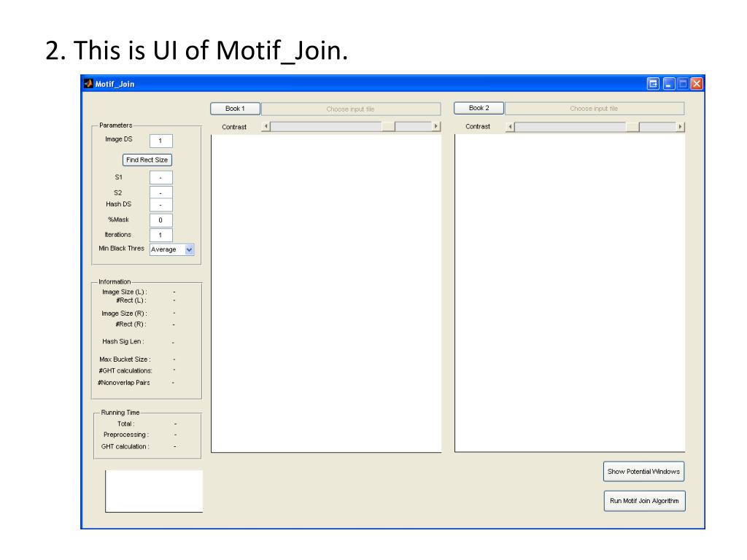Click the Total running time label
The image size is (747, 560).
click(125, 424)
